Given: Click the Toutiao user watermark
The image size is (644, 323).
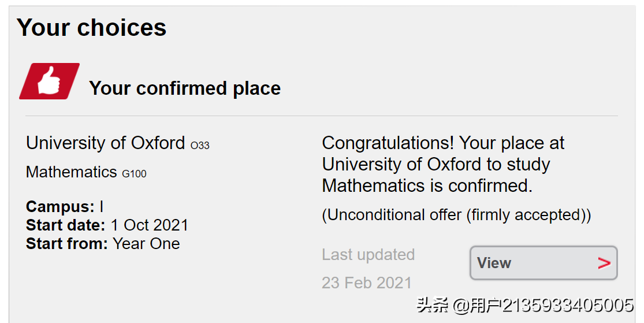Looking at the screenshot, I should (525, 305).
